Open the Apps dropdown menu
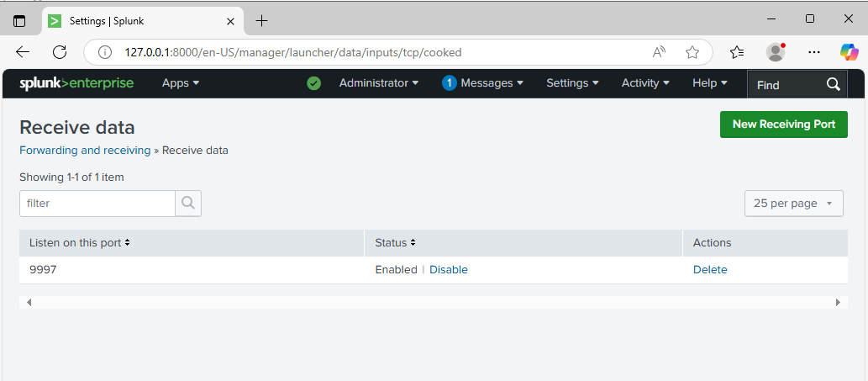 (181, 83)
